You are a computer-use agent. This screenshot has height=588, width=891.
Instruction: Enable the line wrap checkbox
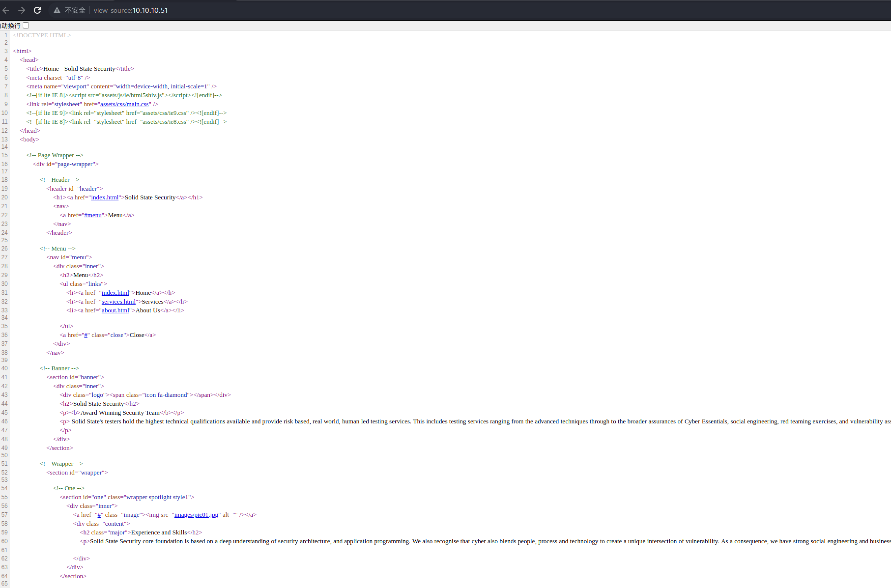tap(26, 26)
